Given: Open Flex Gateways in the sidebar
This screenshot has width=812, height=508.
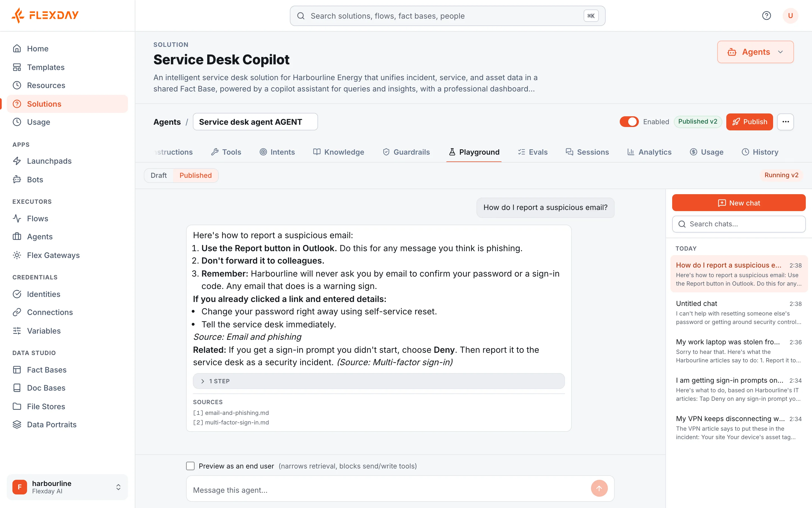Looking at the screenshot, I should 67,255.
